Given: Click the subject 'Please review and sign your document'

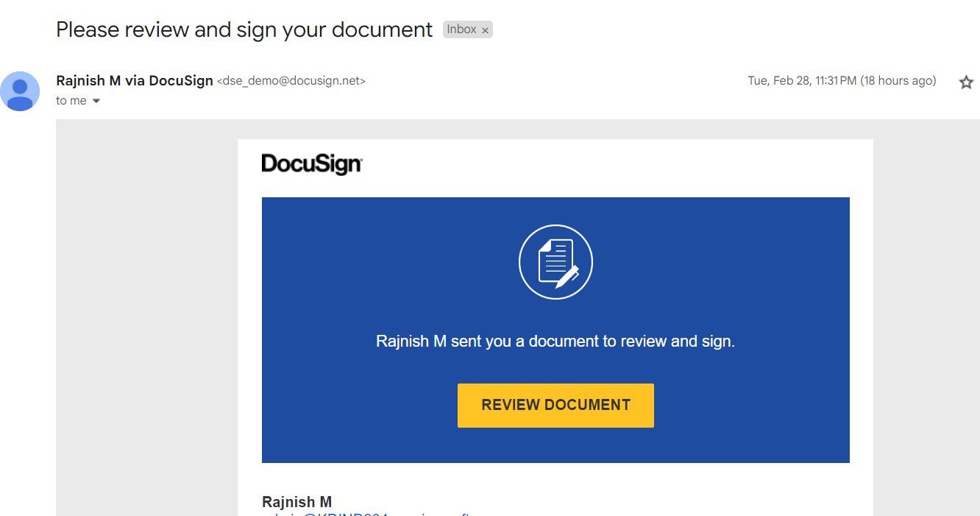Looking at the screenshot, I should pyautogui.click(x=244, y=29).
